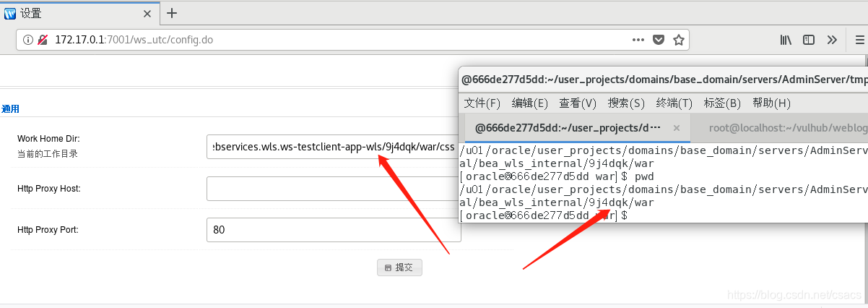Open terminal 标签(B) menu
The image size is (868, 308).
[722, 103]
